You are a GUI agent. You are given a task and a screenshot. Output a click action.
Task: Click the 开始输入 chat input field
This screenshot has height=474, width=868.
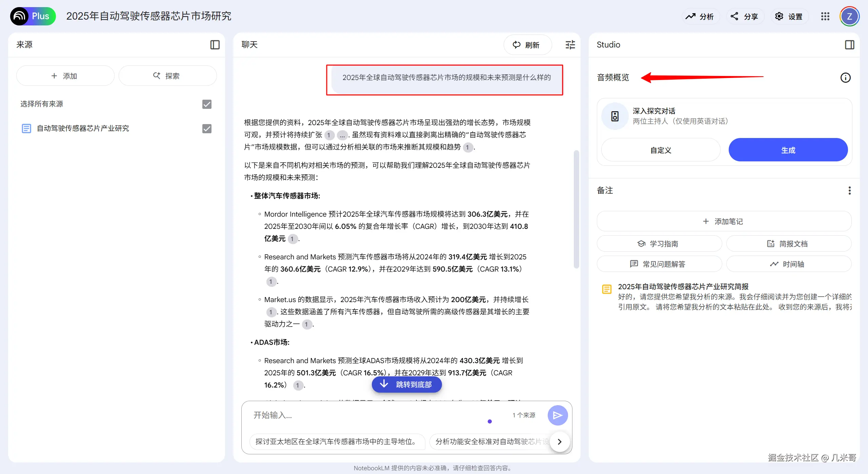(339, 415)
